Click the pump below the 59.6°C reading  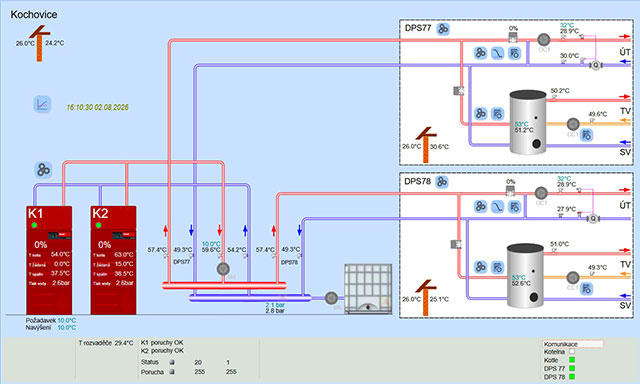[x=223, y=269]
